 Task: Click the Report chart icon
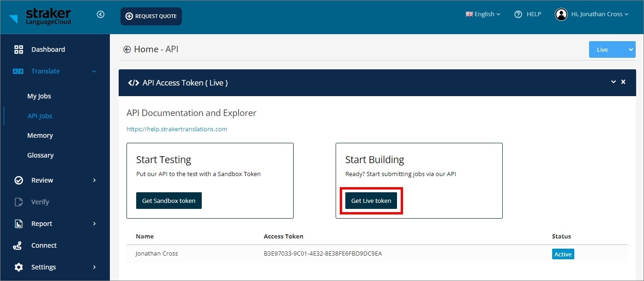[x=18, y=224]
